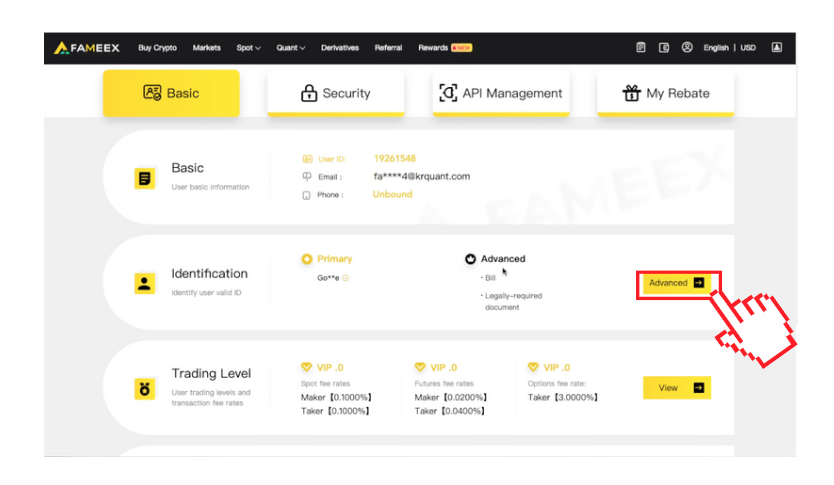Screen dimensions: 834x485
Task: Click the Futures VIP .0 diamond icon
Action: 420,367
